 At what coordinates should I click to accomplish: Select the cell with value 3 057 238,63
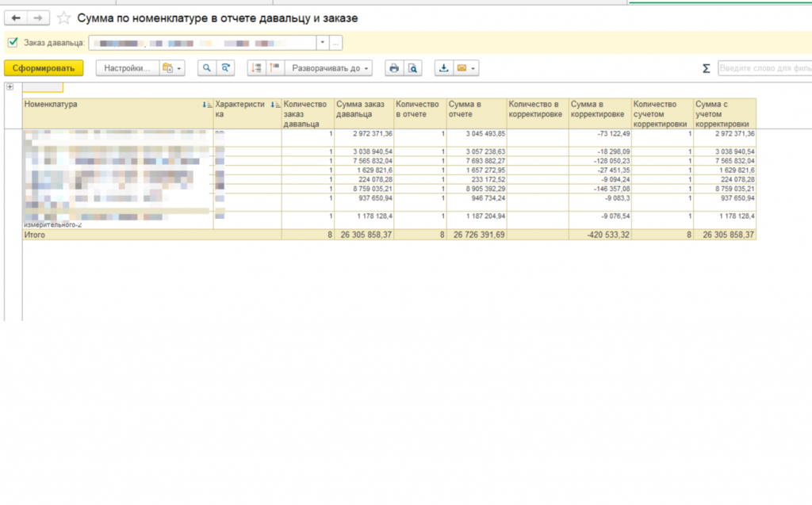[x=477, y=151]
